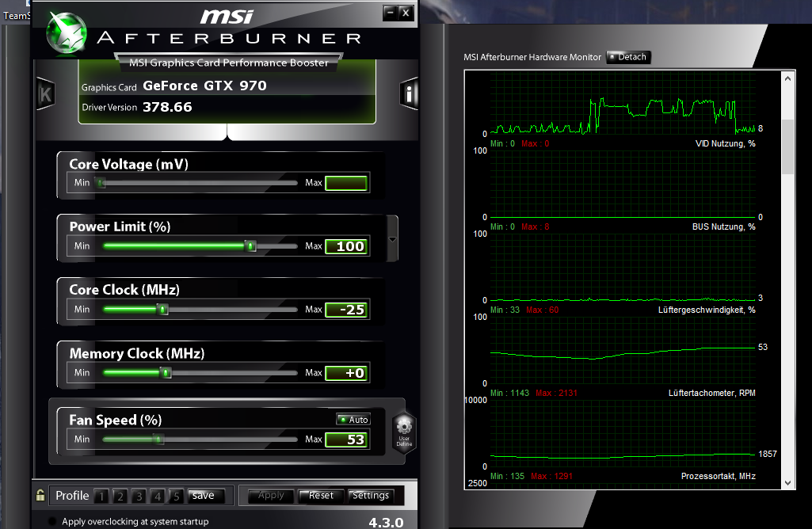The height and width of the screenshot is (529, 812).
Task: Click the driver version 378.66 text
Action: (x=167, y=107)
